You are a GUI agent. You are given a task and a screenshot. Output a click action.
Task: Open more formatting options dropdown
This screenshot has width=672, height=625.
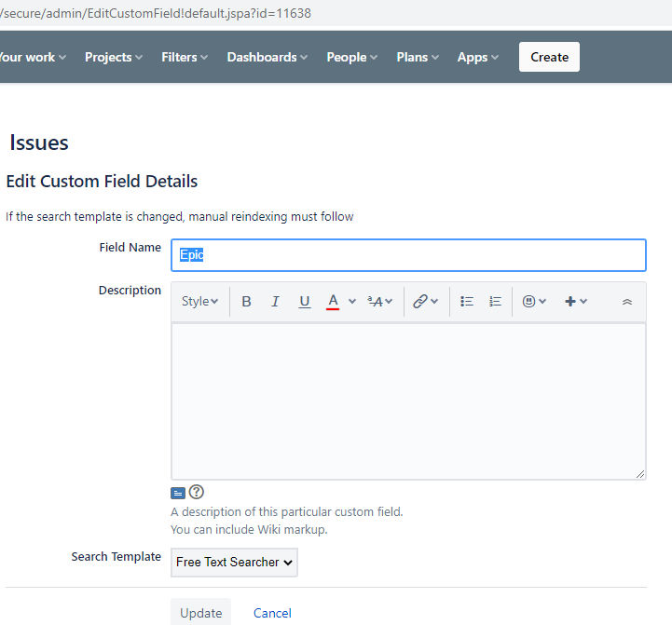[x=380, y=302]
